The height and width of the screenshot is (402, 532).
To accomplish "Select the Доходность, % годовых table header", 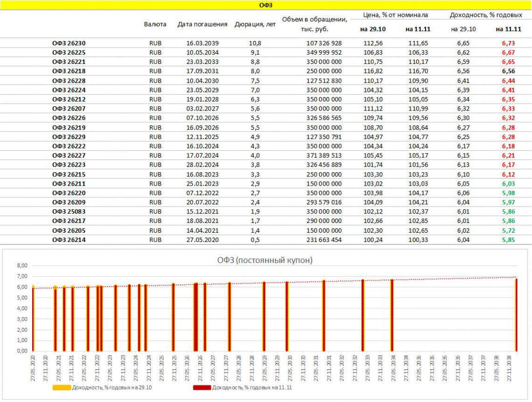I will pos(485,15).
